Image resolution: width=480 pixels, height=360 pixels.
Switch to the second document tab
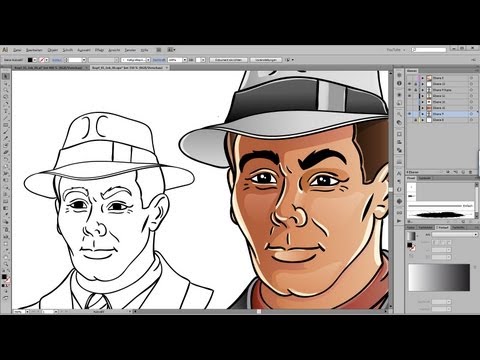pyautogui.click(x=130, y=68)
